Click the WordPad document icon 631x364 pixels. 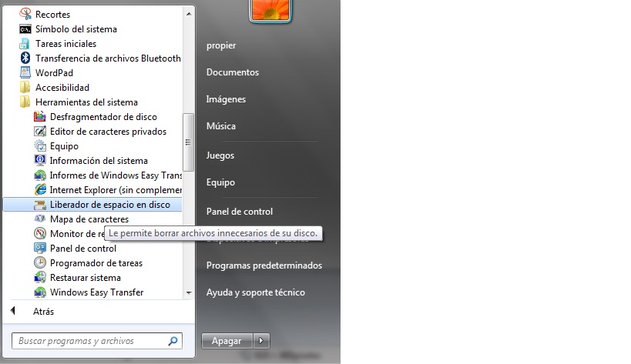click(25, 72)
